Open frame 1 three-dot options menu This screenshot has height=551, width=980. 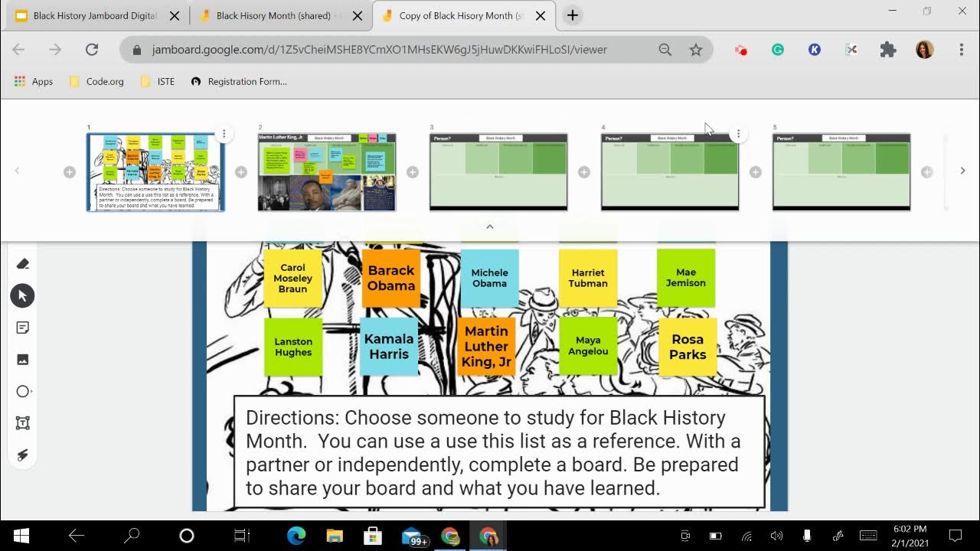pyautogui.click(x=224, y=134)
